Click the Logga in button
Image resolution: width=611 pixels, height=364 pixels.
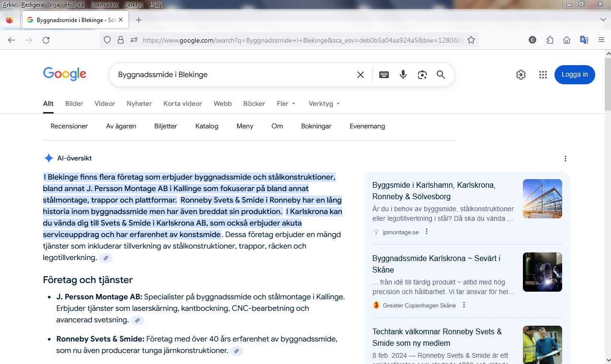575,75
